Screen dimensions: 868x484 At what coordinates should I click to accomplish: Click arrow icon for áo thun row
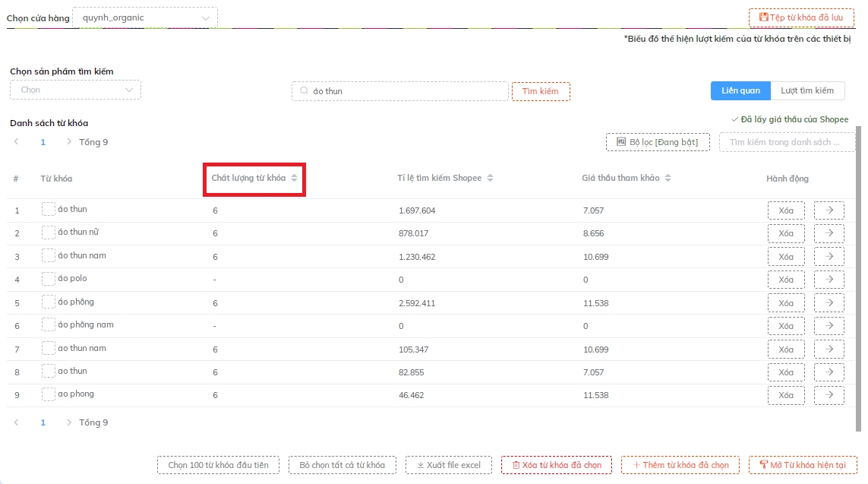tap(829, 210)
